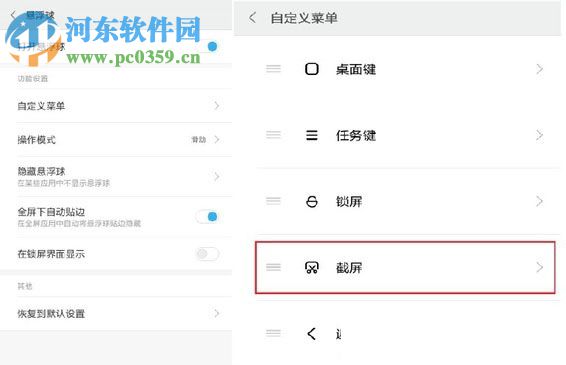Click the drag handle beside 截屏
The image size is (566, 365).
pyautogui.click(x=273, y=267)
